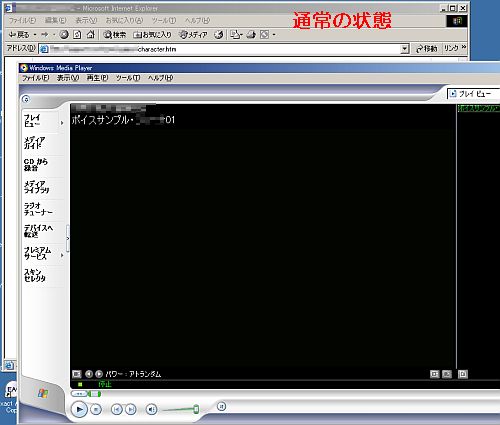Image resolution: width=500 pixels, height=425 pixels.
Task: Select the visualization options icon
Action: [77, 374]
